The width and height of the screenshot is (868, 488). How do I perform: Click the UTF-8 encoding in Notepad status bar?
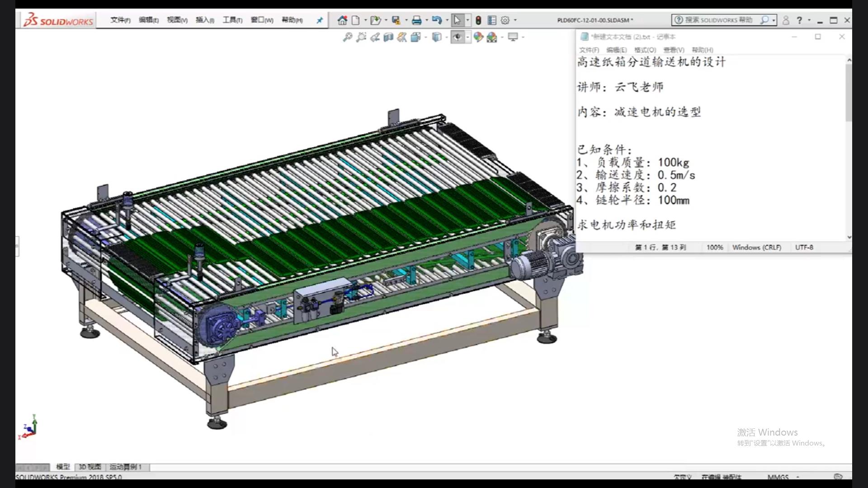coord(804,248)
